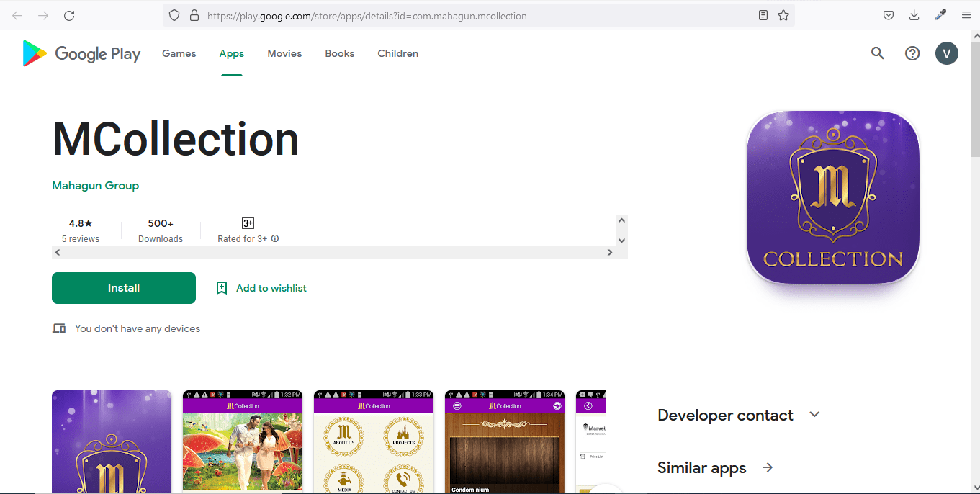
Task: Add to wishlist
Action: tap(261, 288)
